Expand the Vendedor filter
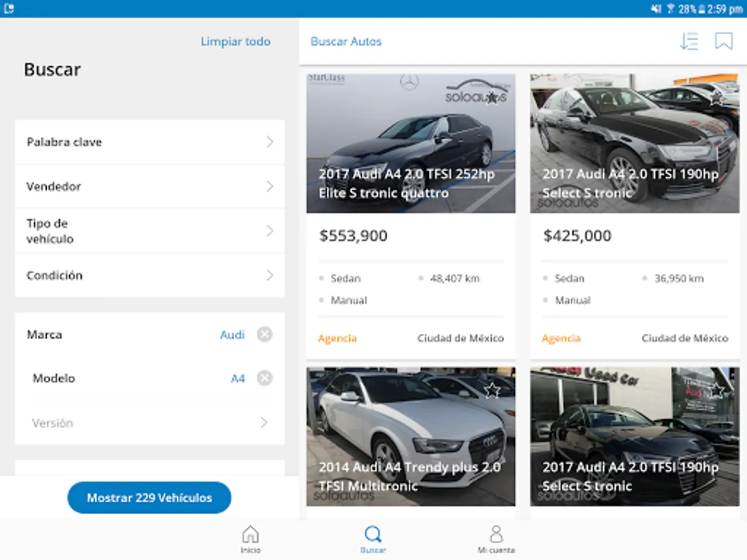The height and width of the screenshot is (560, 747). (x=149, y=186)
